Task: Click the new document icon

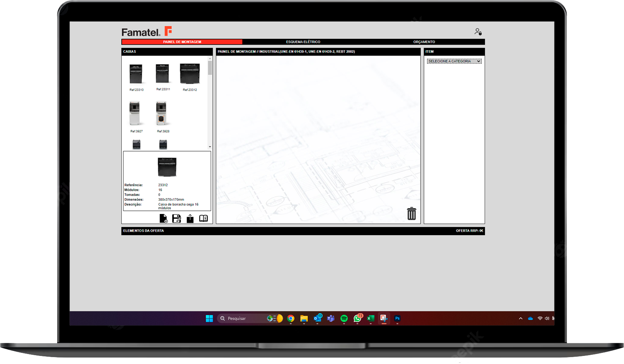Action: click(x=163, y=219)
